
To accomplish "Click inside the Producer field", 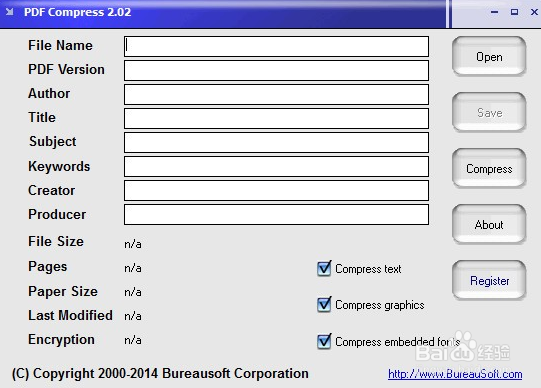I will click(x=276, y=214).
